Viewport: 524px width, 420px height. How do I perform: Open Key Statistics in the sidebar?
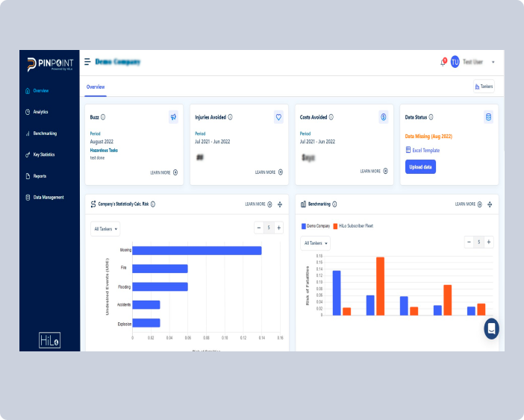(x=43, y=154)
